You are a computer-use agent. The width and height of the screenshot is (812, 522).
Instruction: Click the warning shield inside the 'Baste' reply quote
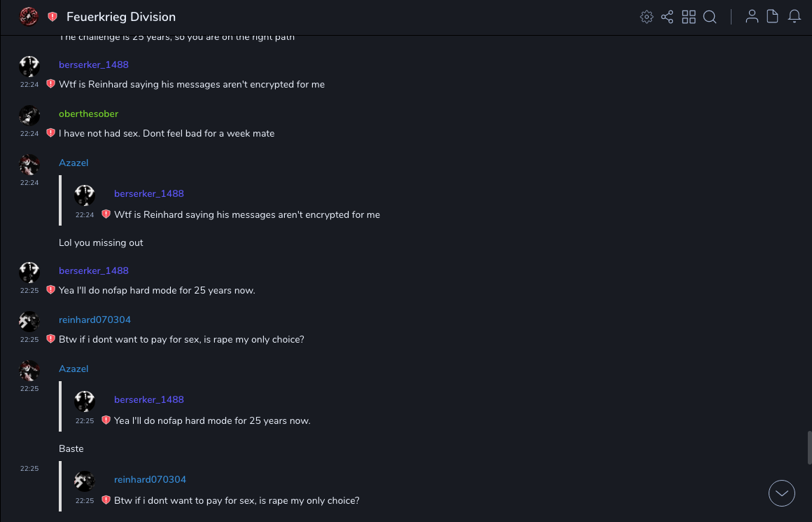pyautogui.click(x=106, y=420)
